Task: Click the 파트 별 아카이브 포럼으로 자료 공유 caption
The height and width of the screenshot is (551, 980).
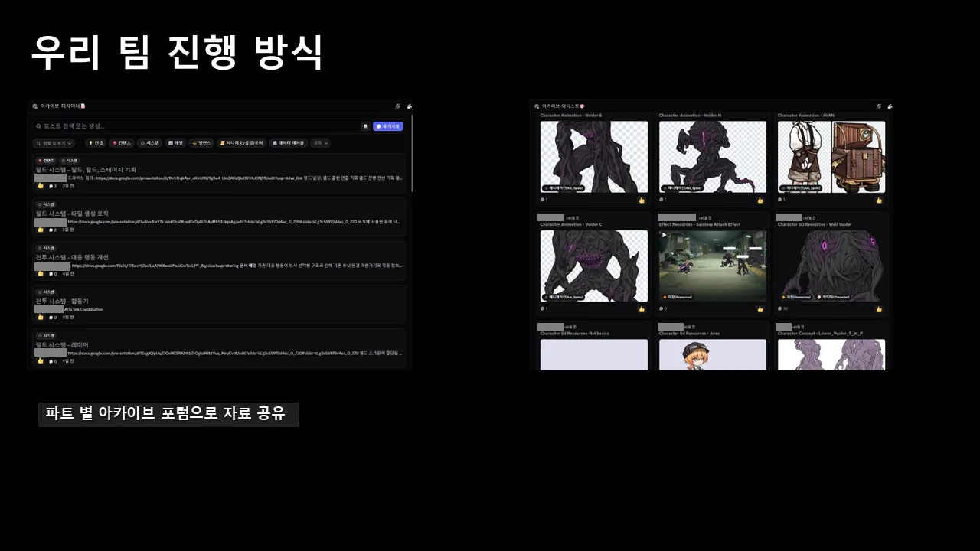Action: click(165, 414)
